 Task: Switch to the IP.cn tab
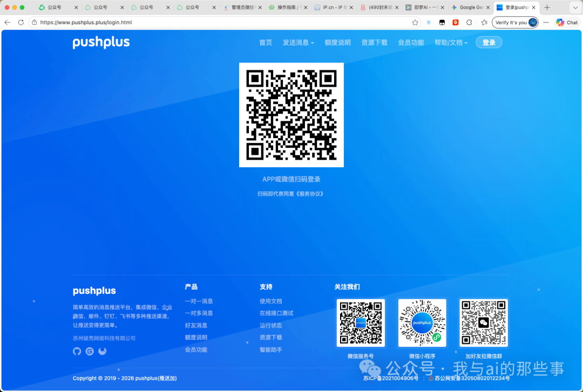(333, 8)
